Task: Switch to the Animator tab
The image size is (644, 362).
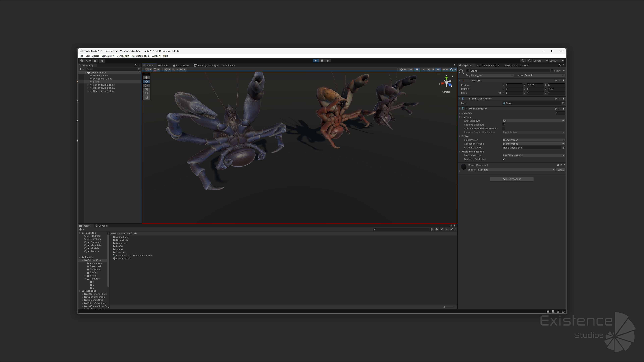Action: (229, 66)
